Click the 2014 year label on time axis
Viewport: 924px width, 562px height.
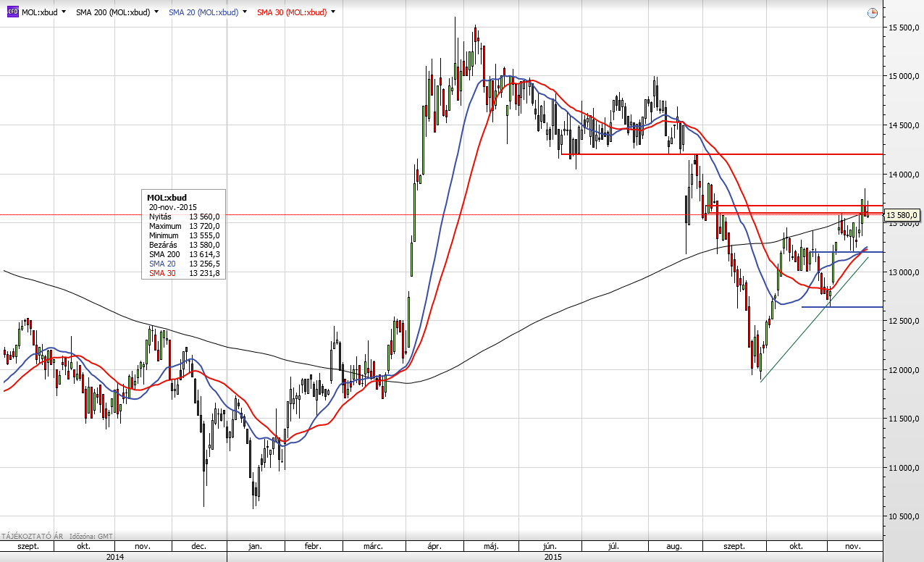click(x=114, y=557)
